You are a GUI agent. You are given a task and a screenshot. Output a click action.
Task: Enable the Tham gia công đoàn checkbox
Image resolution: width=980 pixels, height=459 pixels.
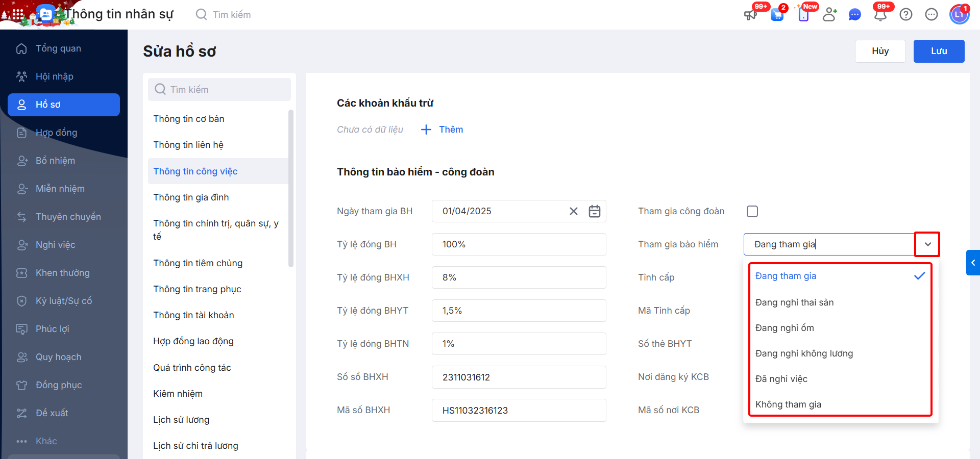coord(752,211)
